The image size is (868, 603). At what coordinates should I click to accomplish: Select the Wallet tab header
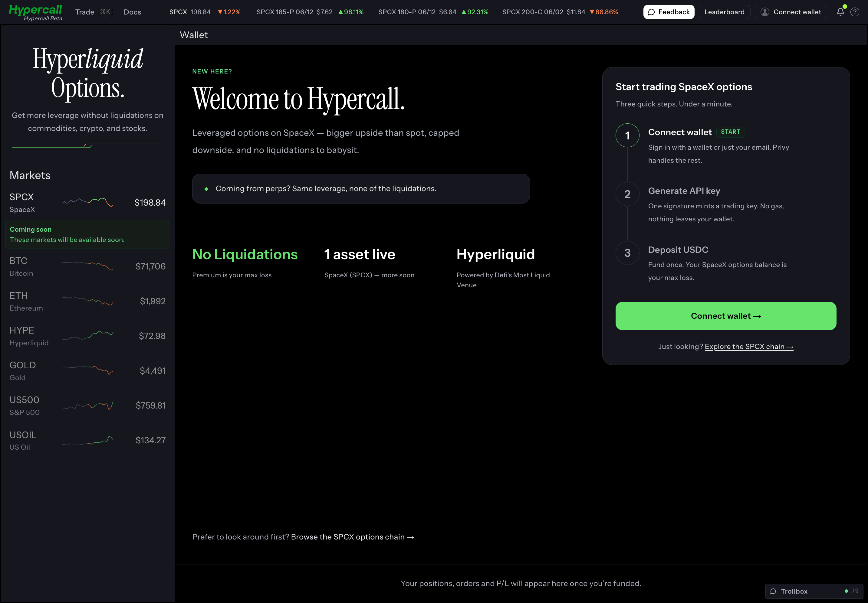click(194, 35)
